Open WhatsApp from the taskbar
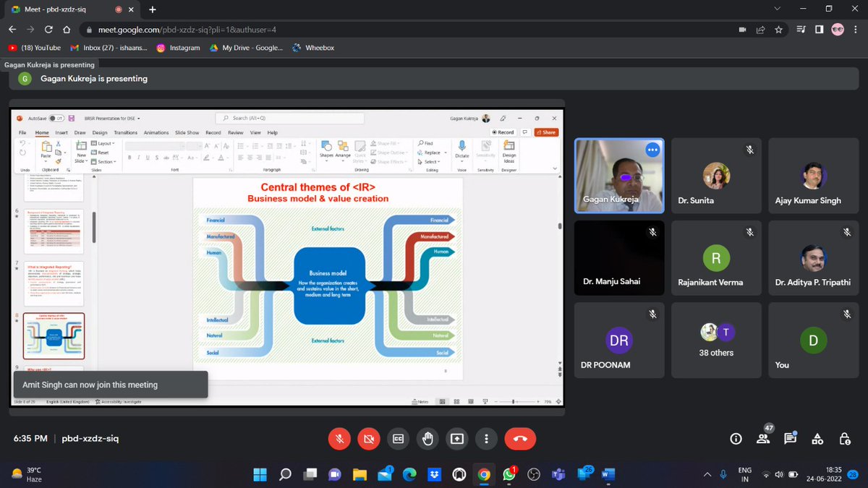The height and width of the screenshot is (488, 868). (509, 475)
